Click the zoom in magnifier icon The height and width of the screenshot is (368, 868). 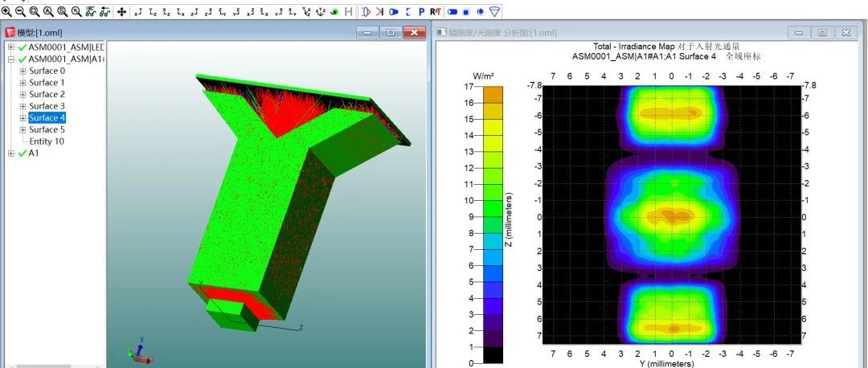[6, 12]
